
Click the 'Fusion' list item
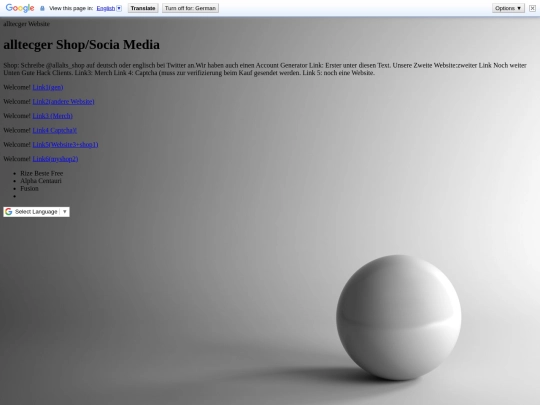click(29, 188)
